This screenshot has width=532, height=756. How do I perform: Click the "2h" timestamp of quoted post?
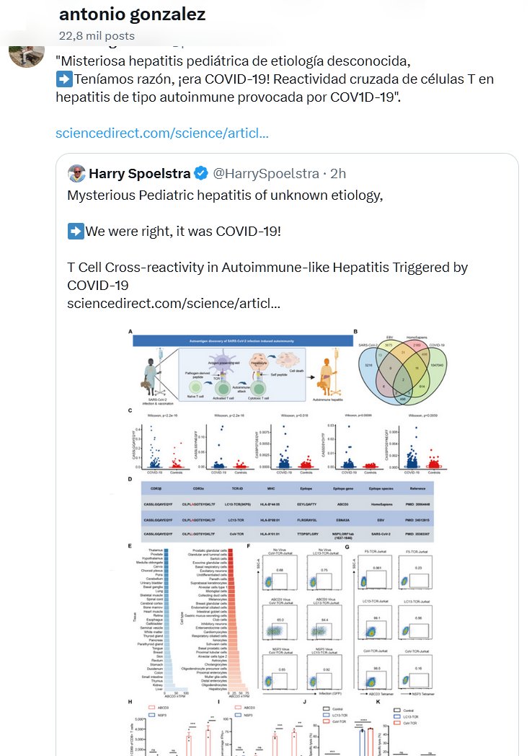tap(337, 174)
